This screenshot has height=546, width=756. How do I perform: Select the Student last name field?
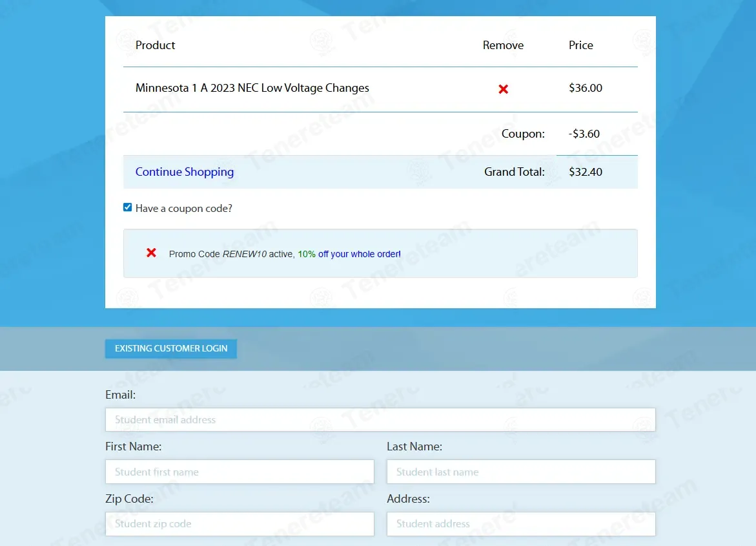click(521, 472)
